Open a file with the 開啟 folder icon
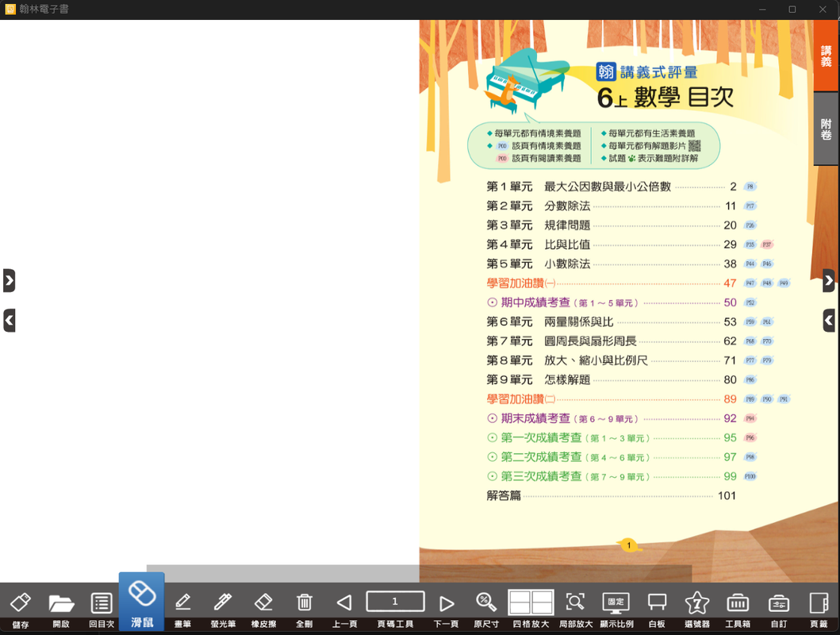The height and width of the screenshot is (635, 840). (x=61, y=602)
